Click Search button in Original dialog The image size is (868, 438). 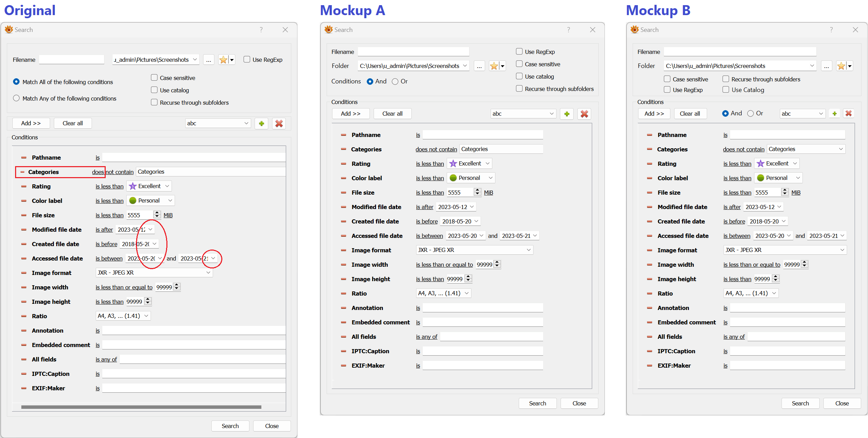click(x=230, y=426)
